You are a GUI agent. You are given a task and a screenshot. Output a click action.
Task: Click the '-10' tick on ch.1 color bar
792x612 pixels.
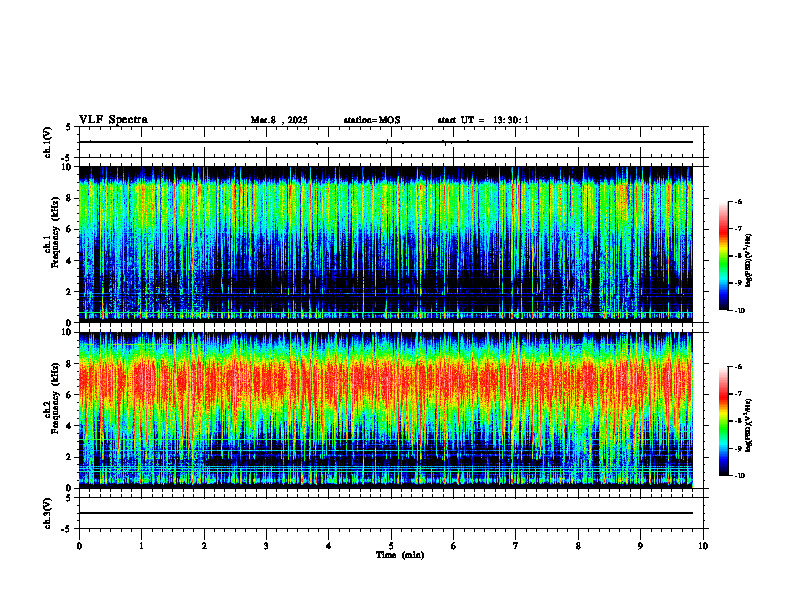tap(739, 311)
